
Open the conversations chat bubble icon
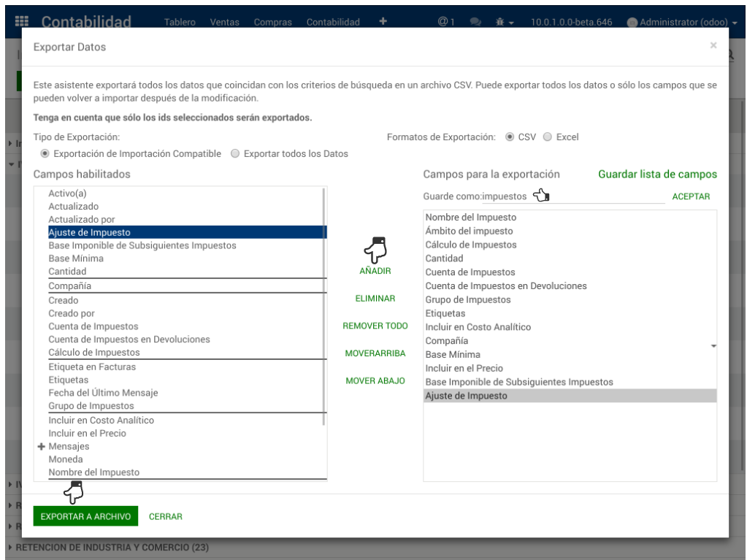click(x=475, y=22)
